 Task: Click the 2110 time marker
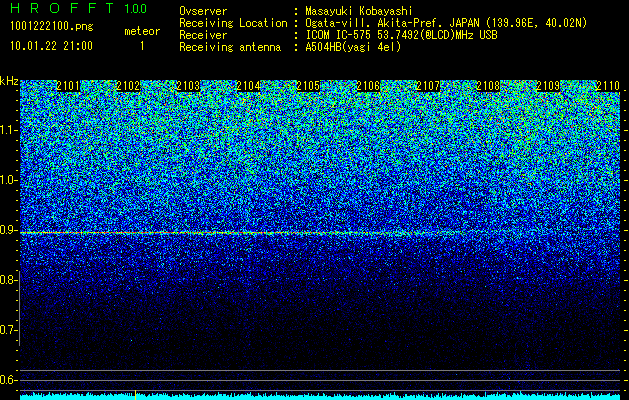608,86
